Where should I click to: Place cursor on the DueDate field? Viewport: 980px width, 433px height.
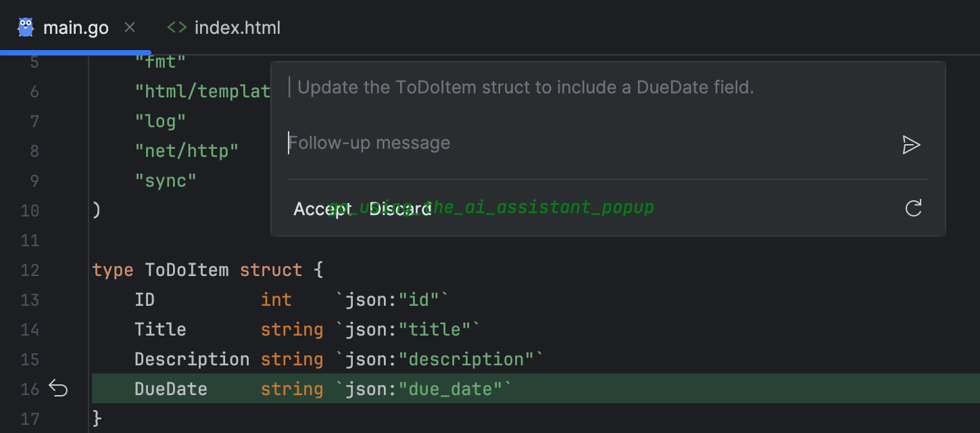(x=170, y=388)
